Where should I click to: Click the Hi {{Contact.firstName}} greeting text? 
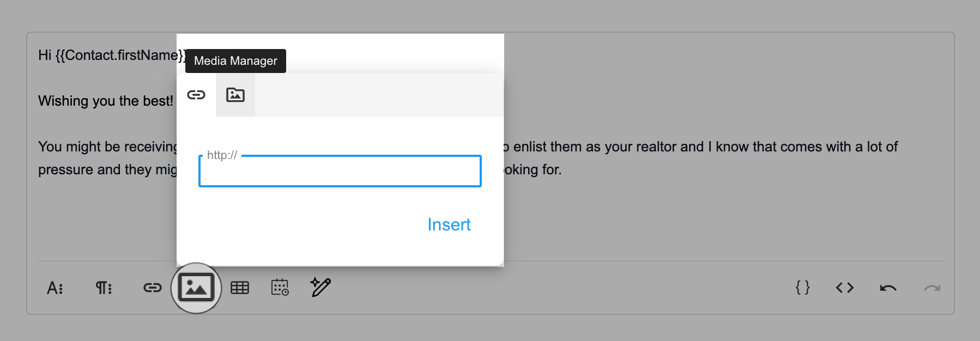pos(112,55)
